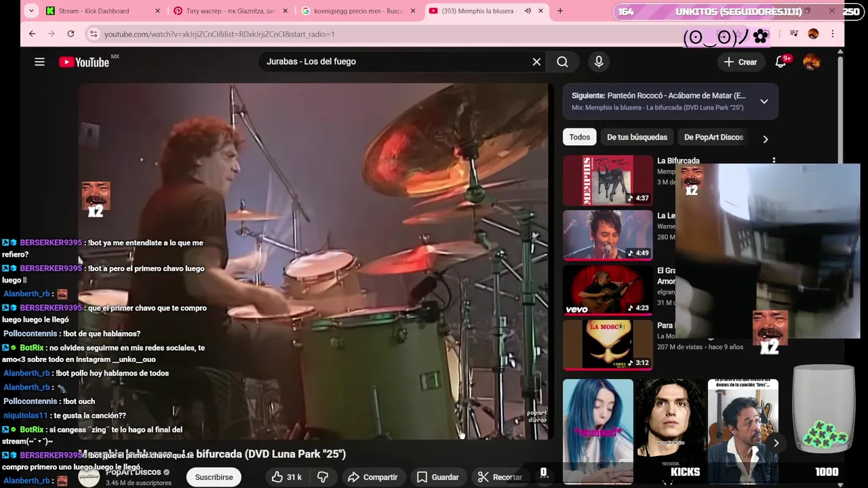Open media controls icon in toolbar

pos(794,34)
